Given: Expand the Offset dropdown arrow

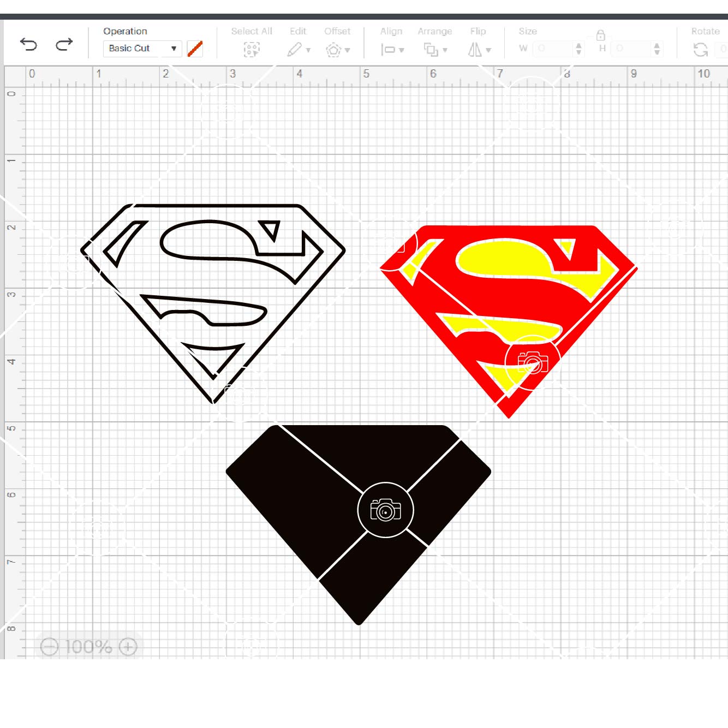Looking at the screenshot, I should click(x=348, y=50).
